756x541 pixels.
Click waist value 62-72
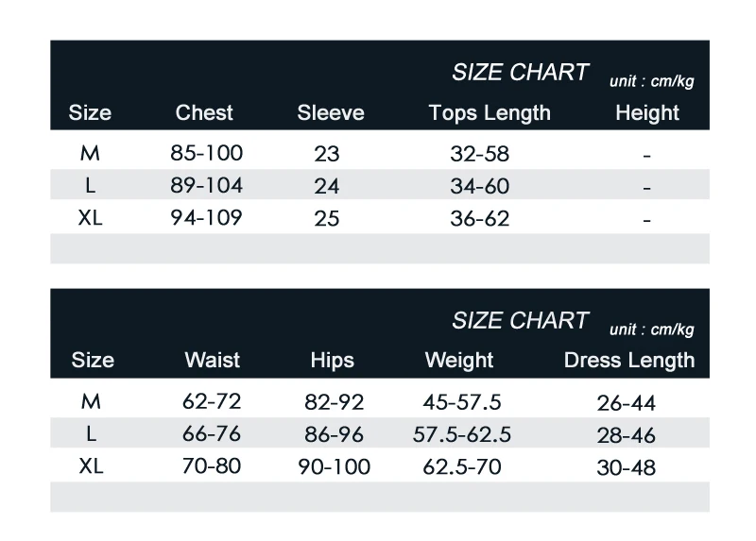click(x=212, y=401)
